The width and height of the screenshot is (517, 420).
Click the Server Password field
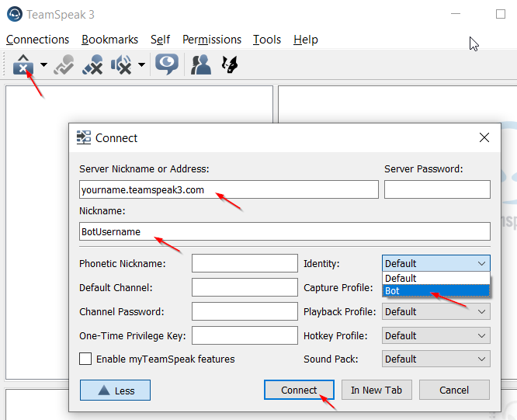tap(437, 189)
